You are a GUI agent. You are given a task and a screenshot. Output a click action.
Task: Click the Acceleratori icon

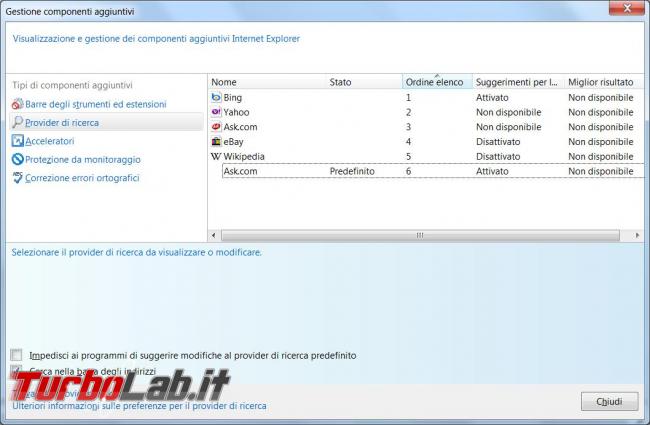coord(17,141)
